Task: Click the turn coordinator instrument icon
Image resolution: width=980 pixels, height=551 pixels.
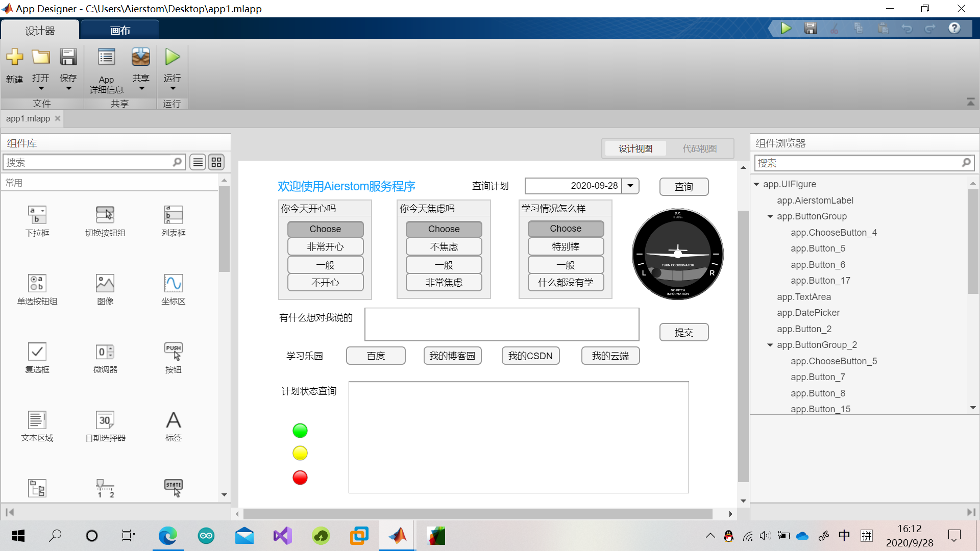Action: tap(676, 254)
